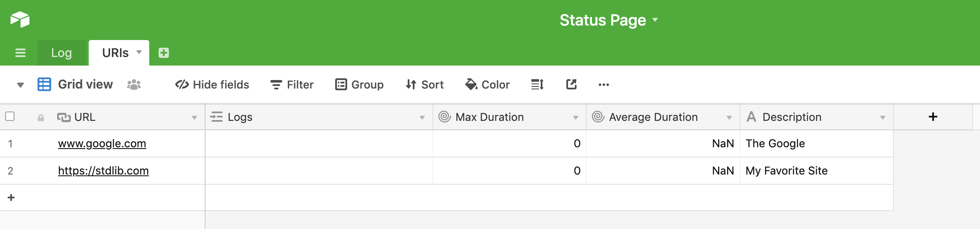Toggle the select all rows checkbox
The height and width of the screenshot is (229, 980).
(x=10, y=116)
